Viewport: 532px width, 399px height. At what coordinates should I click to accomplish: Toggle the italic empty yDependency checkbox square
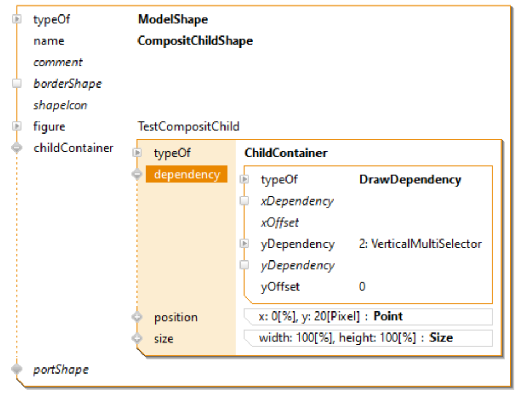(244, 265)
